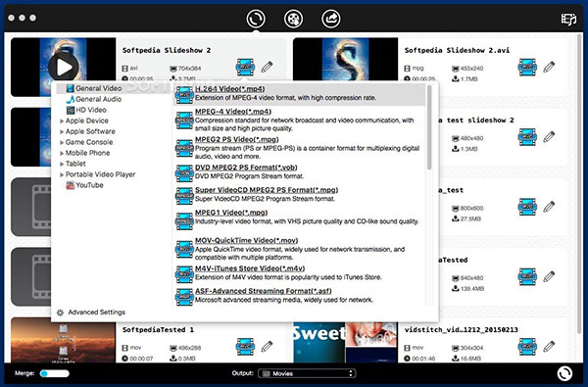Screen dimensions: 588x387
Task: Select the General Audio category
Action: [94, 99]
